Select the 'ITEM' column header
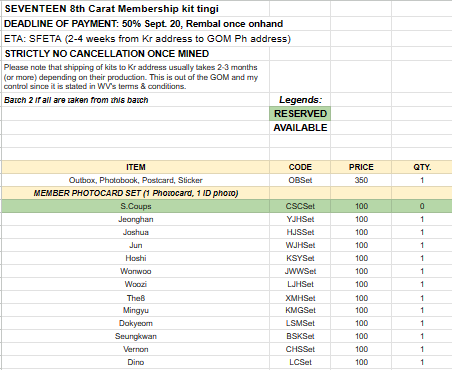The width and height of the screenshot is (452, 370). click(136, 167)
